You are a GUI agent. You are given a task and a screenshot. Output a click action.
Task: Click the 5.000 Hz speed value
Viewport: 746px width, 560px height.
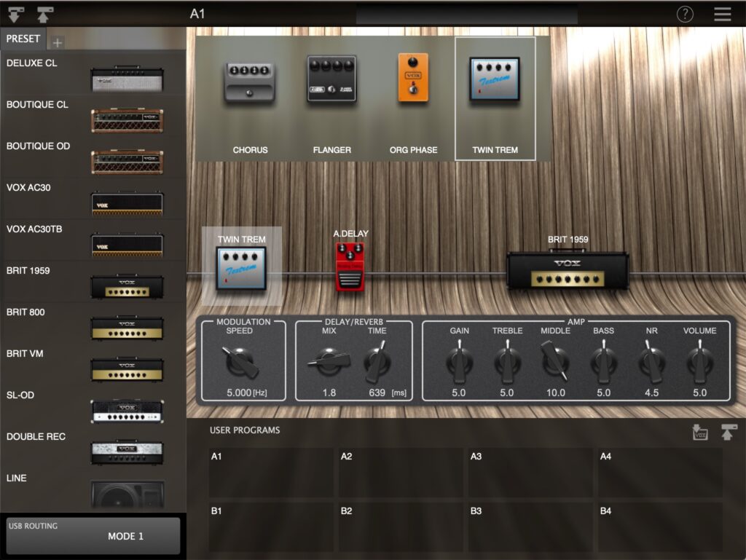click(246, 393)
